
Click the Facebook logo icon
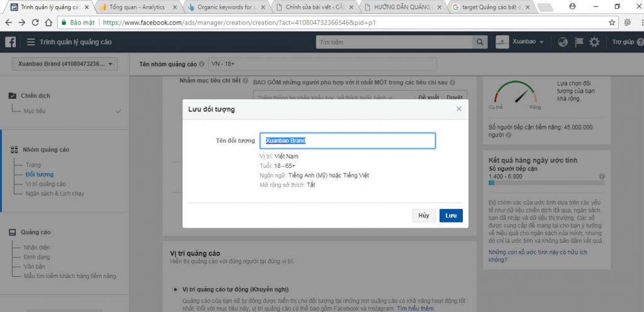[x=10, y=42]
